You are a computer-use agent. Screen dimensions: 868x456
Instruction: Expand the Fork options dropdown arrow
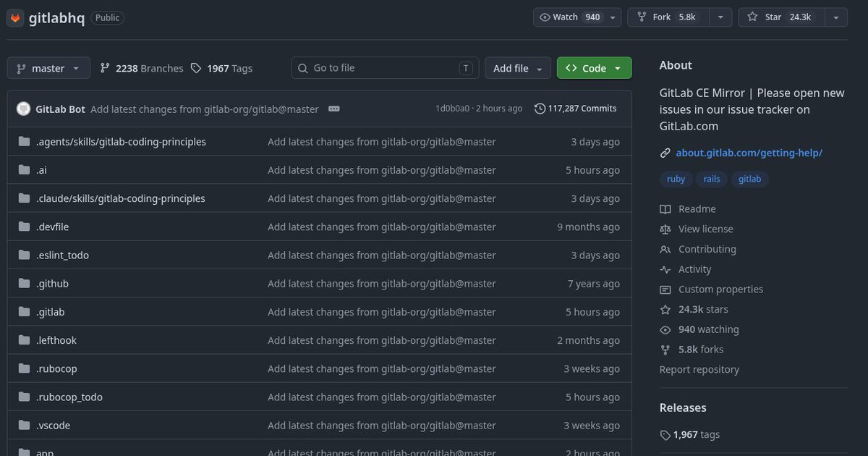[720, 17]
